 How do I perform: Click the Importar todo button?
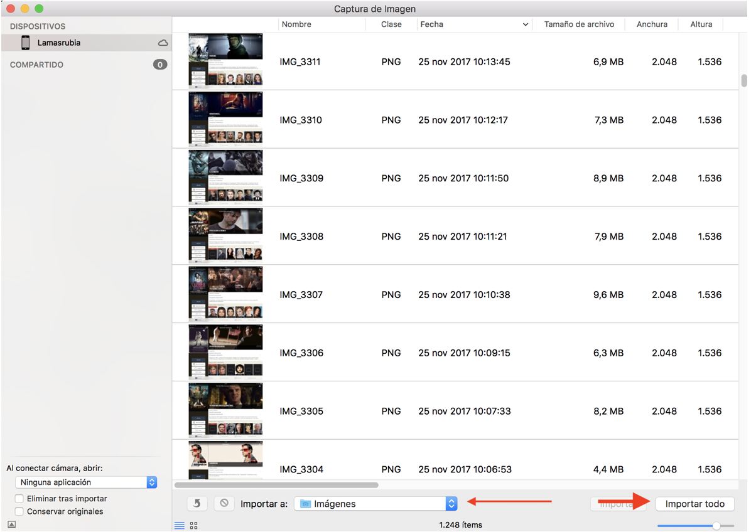pyautogui.click(x=694, y=504)
